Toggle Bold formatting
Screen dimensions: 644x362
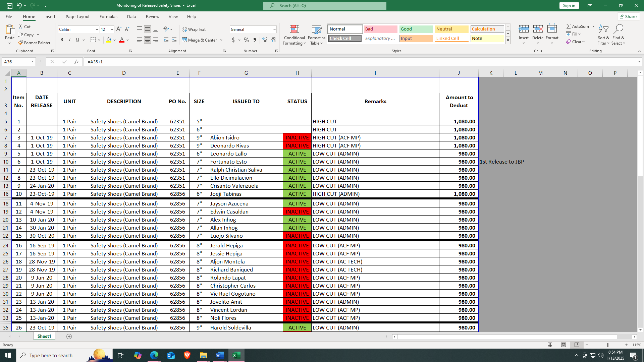click(x=62, y=40)
